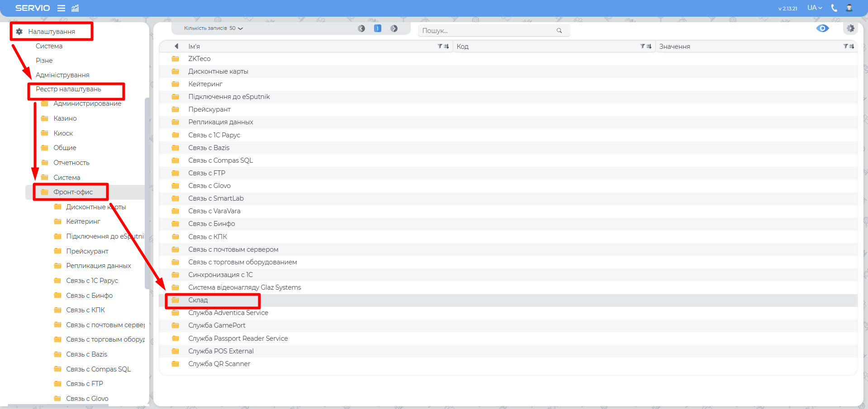Select Система in the settings menu
Image resolution: width=868 pixels, height=409 pixels.
(x=49, y=46)
